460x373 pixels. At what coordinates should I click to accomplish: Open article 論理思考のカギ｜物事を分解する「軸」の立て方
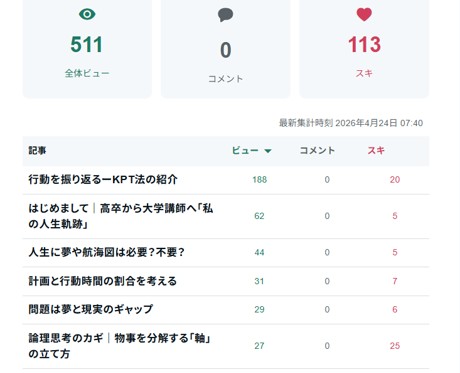119,346
